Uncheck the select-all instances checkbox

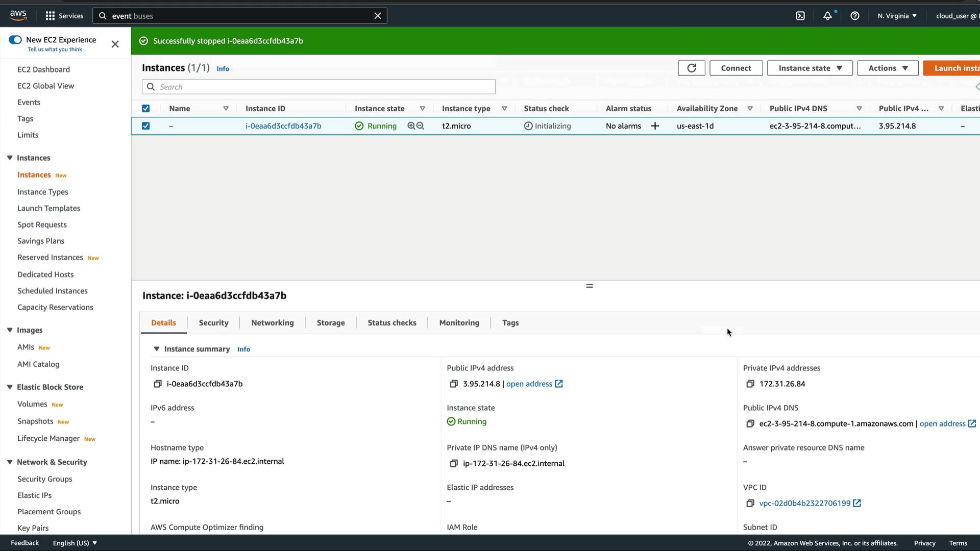146,109
